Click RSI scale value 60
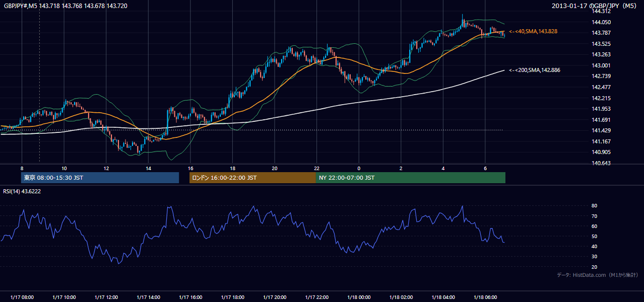Image resolution: width=644 pixels, height=302 pixels. pyautogui.click(x=594, y=226)
